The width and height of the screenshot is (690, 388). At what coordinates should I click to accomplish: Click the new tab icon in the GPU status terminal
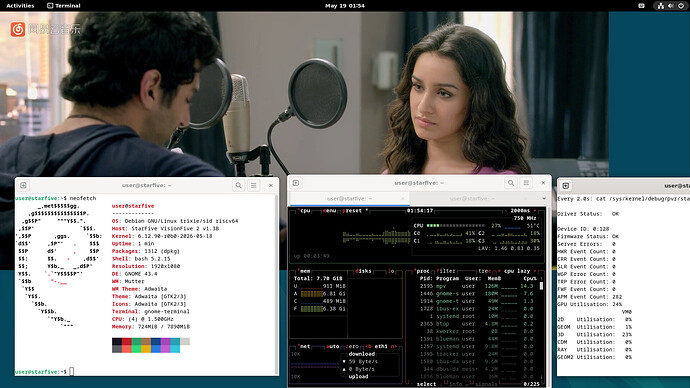tap(566, 186)
